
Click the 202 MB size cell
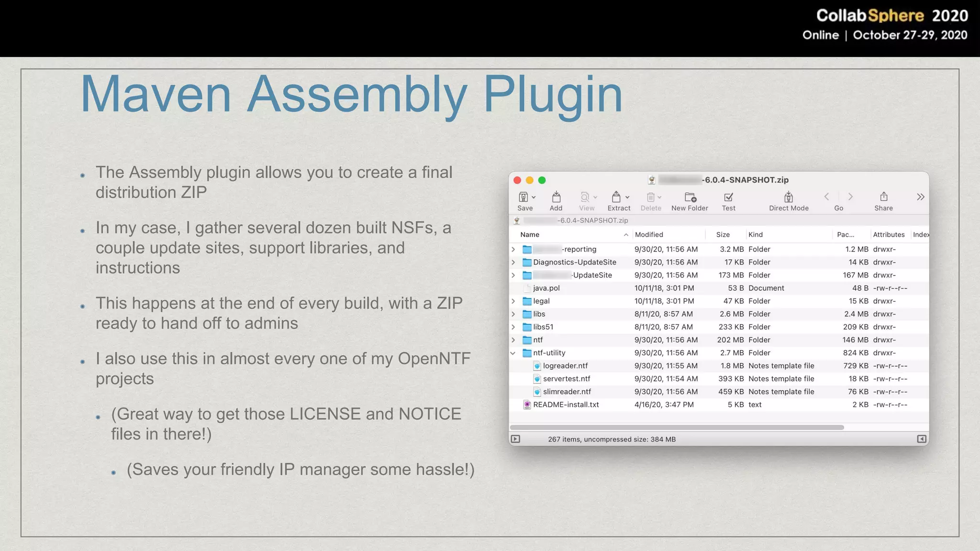tap(731, 340)
